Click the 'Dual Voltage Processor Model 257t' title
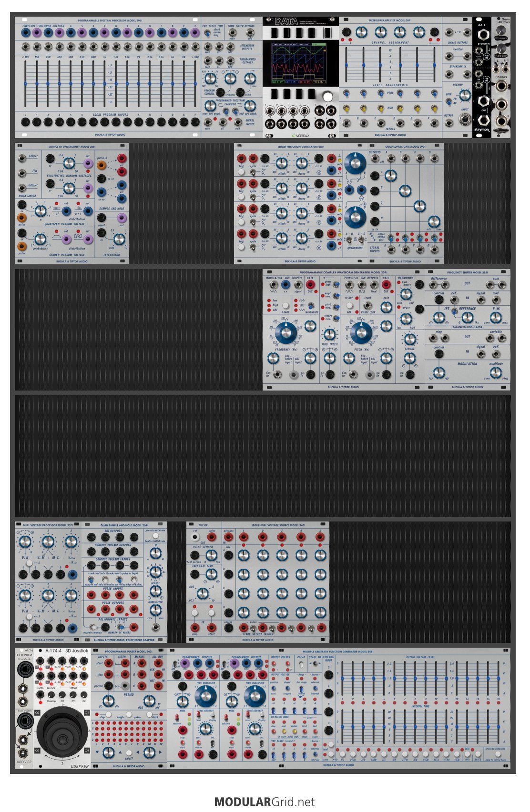This screenshot has width=530, height=812. [48, 525]
